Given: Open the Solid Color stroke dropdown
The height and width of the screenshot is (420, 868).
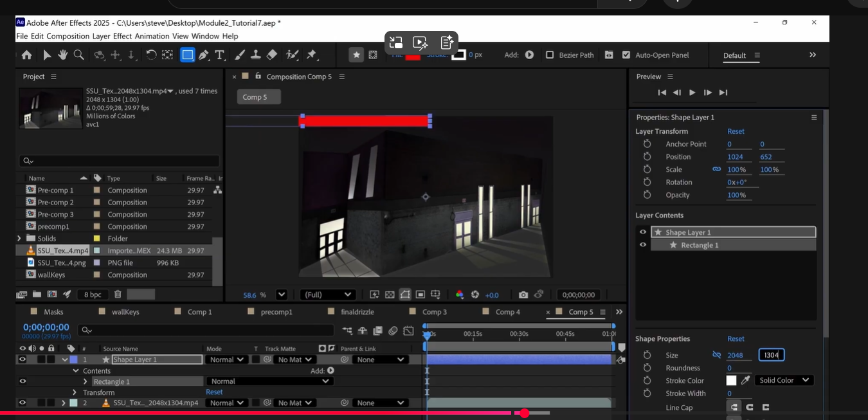Looking at the screenshot, I should (784, 381).
